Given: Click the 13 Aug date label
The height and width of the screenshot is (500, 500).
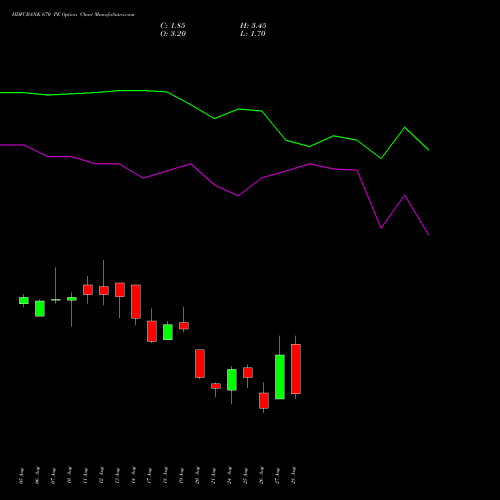Looking at the screenshot, I should tap(117, 476).
